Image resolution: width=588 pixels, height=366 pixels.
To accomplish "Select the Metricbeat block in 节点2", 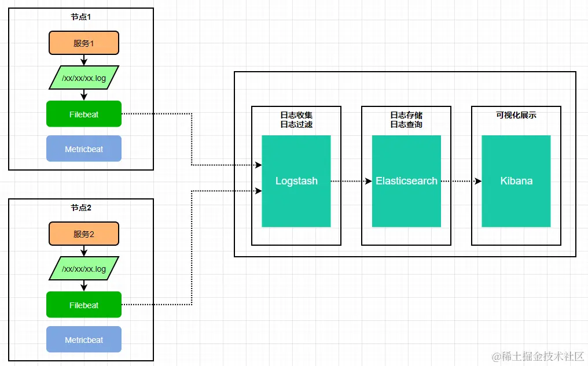I will click(x=83, y=339).
